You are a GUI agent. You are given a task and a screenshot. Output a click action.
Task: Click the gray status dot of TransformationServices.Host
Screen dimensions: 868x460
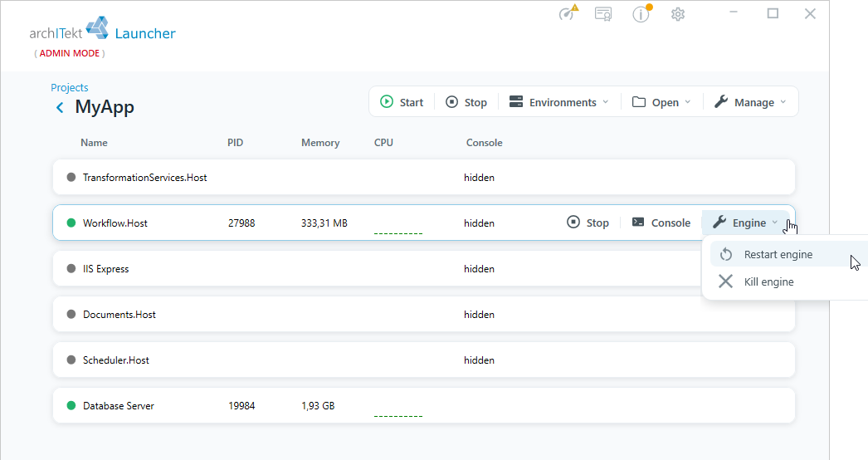pyautogui.click(x=71, y=178)
